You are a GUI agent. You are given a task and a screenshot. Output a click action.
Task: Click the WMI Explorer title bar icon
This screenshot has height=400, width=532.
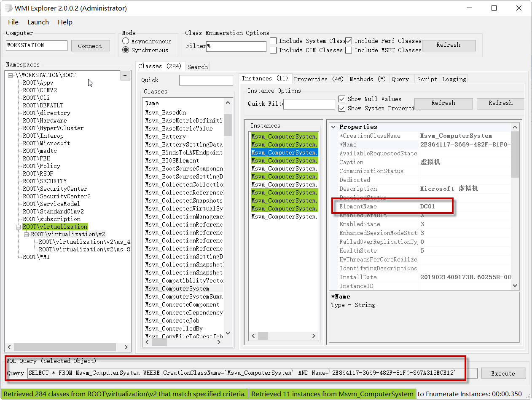[8, 8]
